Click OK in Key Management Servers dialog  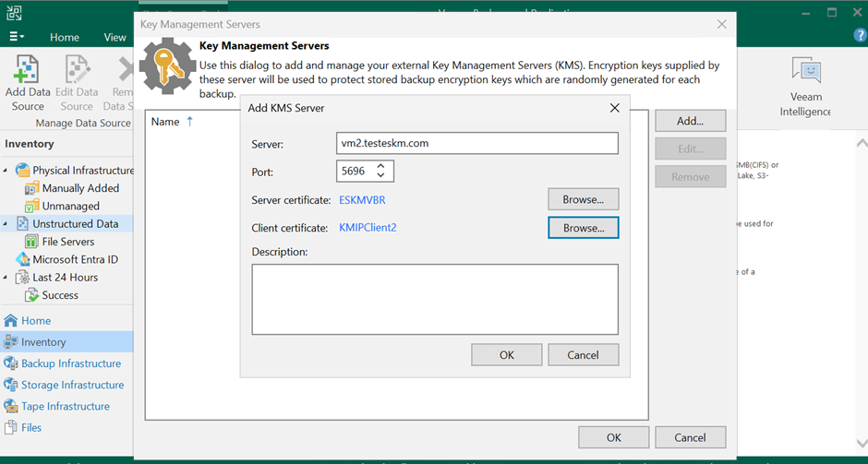click(x=613, y=437)
